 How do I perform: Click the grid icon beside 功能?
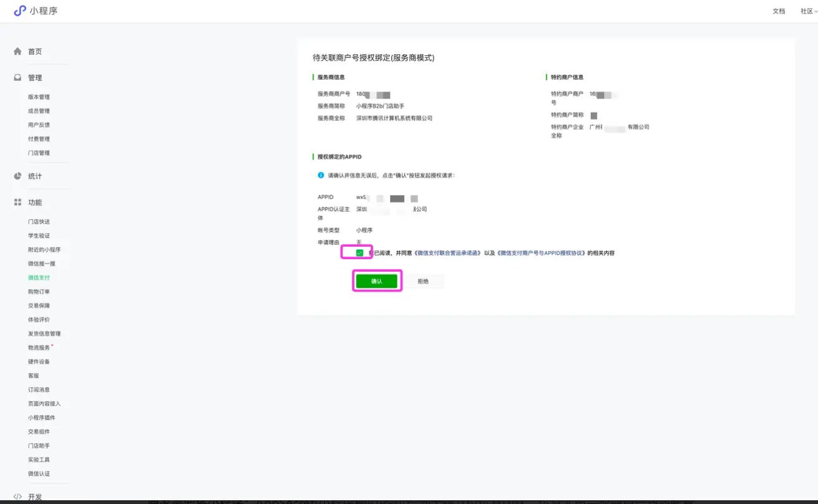tap(17, 202)
